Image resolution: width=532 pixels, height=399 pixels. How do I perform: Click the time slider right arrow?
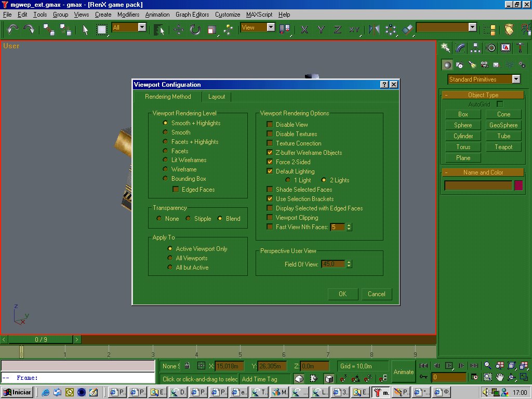(x=77, y=339)
